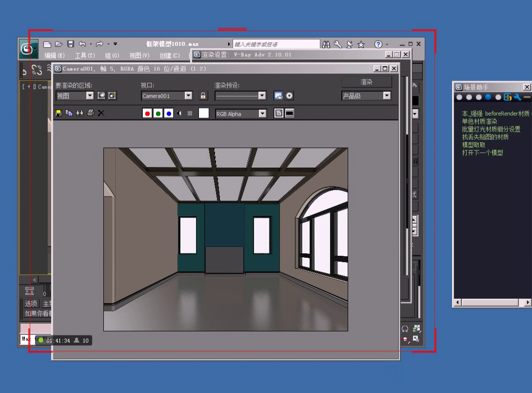
Task: Click the wrench icon in Scene Assistant panel
Action: [x=517, y=97]
